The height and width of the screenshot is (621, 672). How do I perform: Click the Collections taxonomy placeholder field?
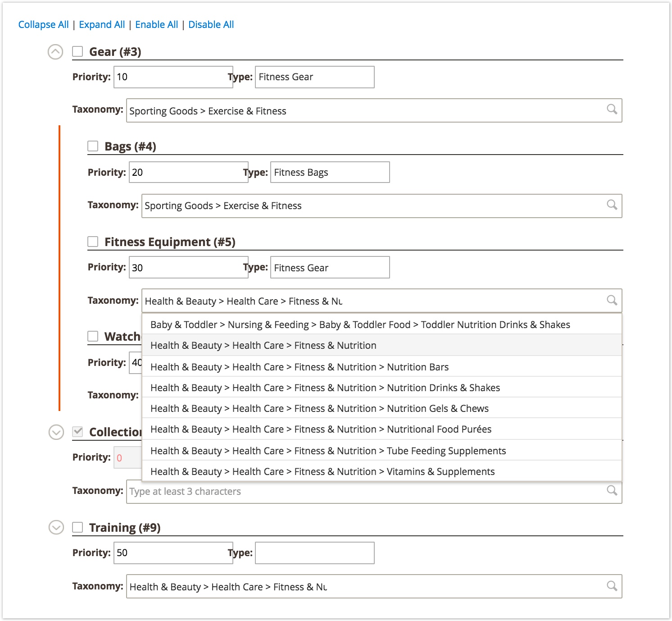(x=374, y=492)
